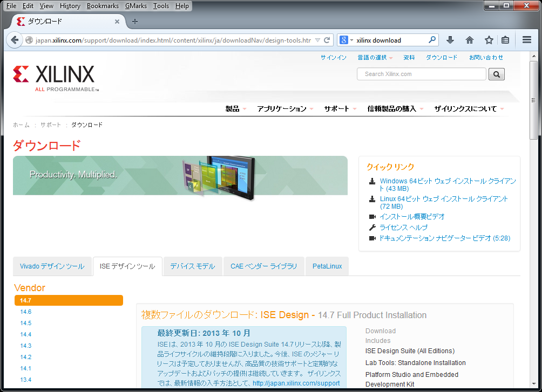
Task: Click the browser address bar URL
Action: click(x=173, y=40)
